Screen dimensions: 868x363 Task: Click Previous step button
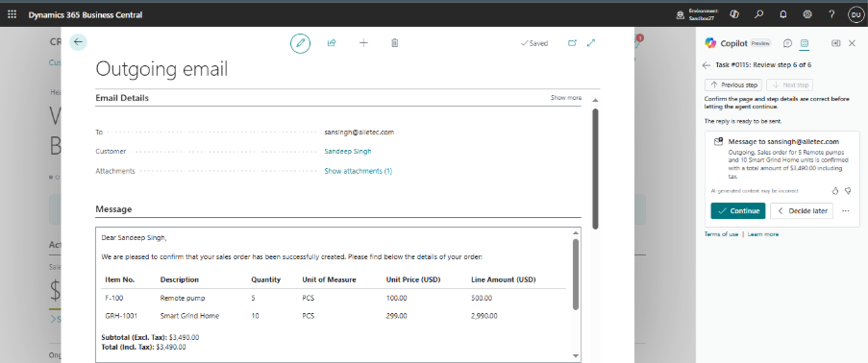pos(733,85)
